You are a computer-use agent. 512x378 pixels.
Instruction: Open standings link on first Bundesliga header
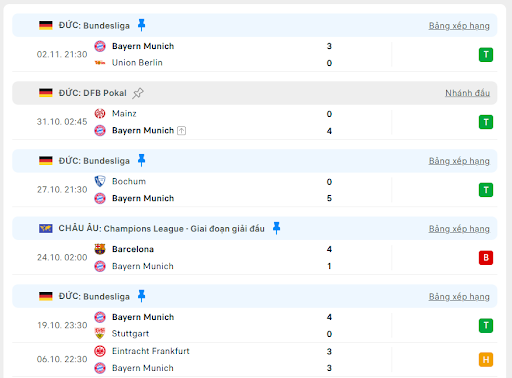(459, 26)
